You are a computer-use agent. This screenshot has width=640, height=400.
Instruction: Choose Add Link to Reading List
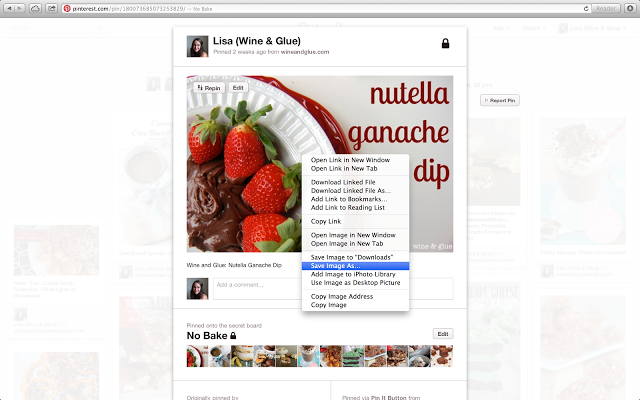[x=355, y=208]
